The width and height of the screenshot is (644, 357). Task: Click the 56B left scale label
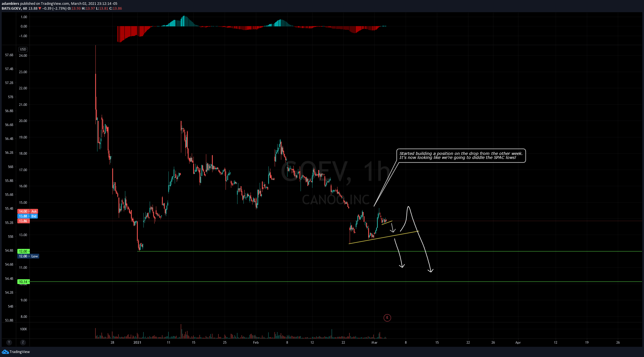coord(11,167)
